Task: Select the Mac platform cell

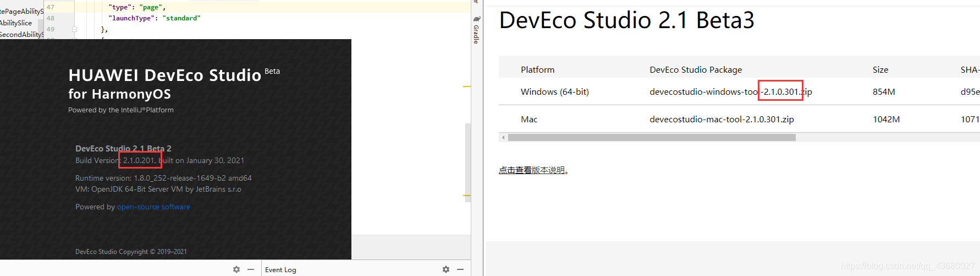Action: point(529,120)
